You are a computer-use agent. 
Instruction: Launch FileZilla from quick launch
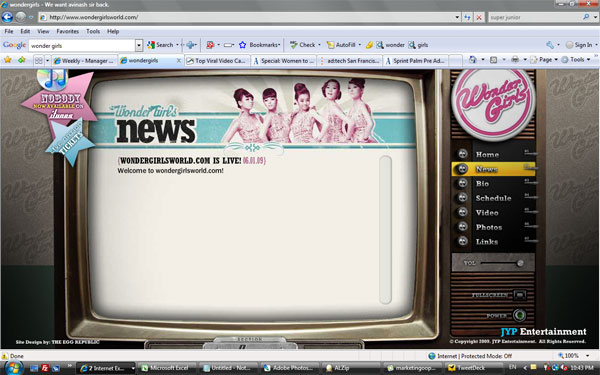pyautogui.click(x=45, y=368)
